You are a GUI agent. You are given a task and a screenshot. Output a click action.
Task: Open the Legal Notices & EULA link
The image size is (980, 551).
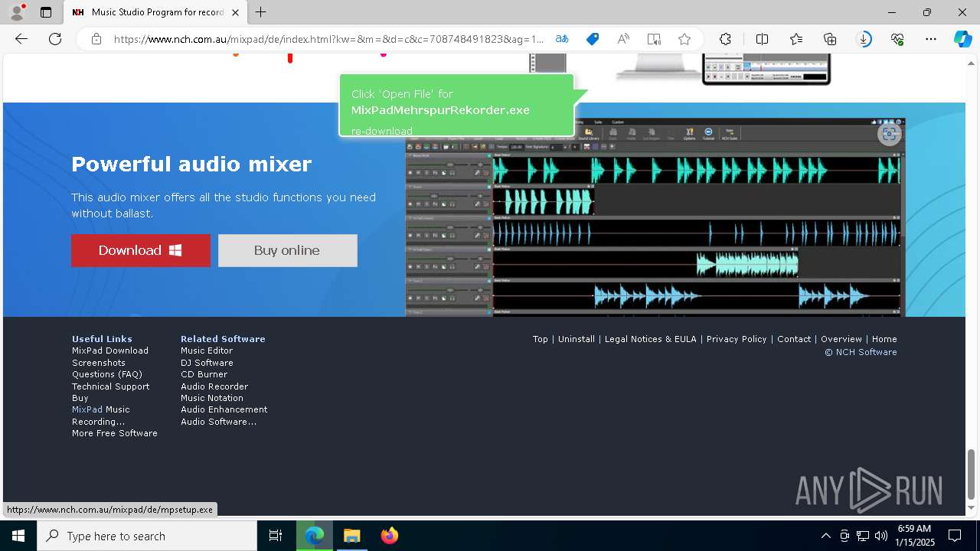tap(651, 339)
